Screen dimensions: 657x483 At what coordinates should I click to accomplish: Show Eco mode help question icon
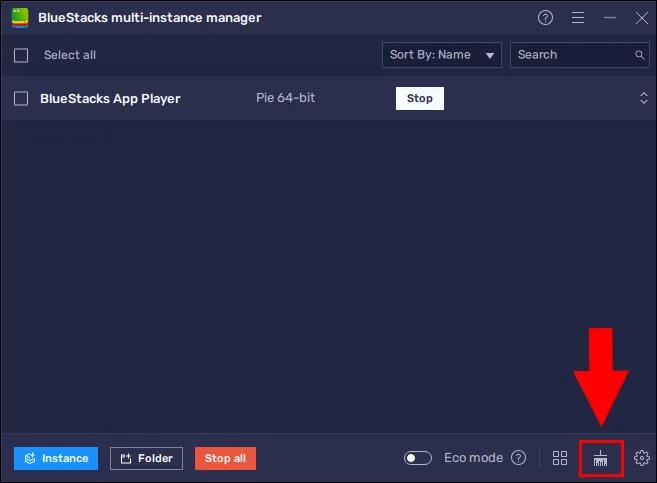pyautogui.click(x=518, y=458)
